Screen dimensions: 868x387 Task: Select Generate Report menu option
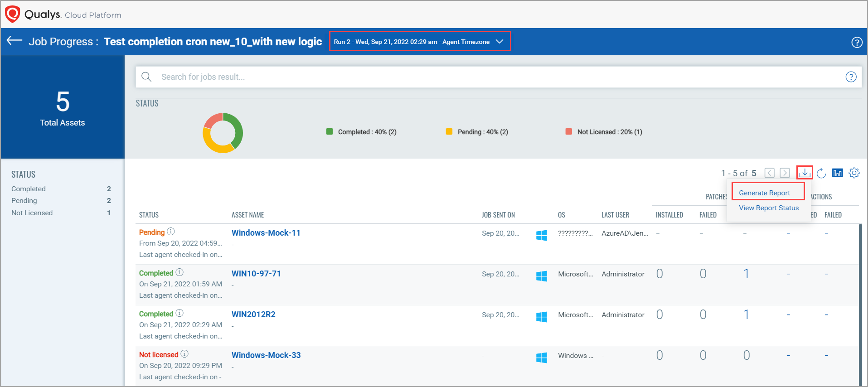(x=764, y=193)
